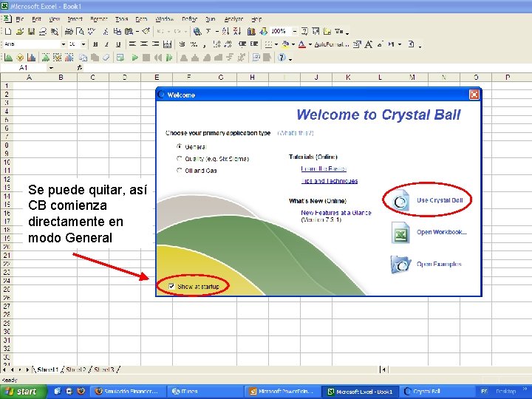Select the Quality (e.g. Six Sigma) radio button
This screenshot has width=532, height=399.
[179, 158]
